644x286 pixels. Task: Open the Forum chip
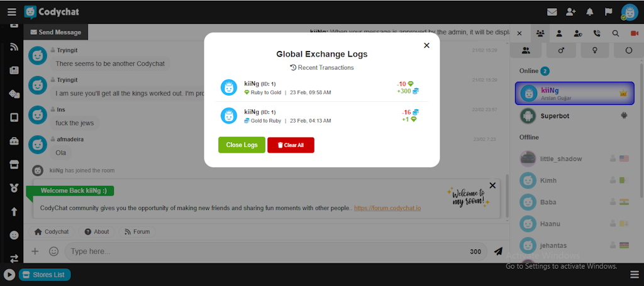(137, 232)
